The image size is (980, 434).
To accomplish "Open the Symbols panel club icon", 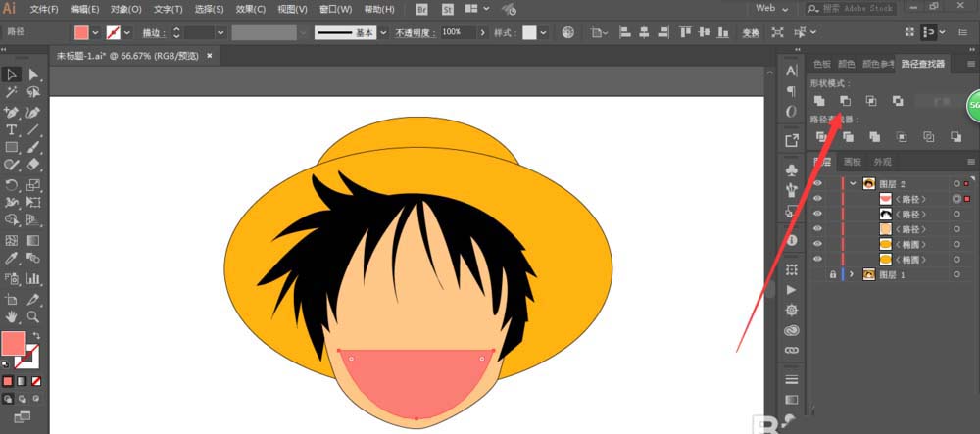I will coord(792,169).
